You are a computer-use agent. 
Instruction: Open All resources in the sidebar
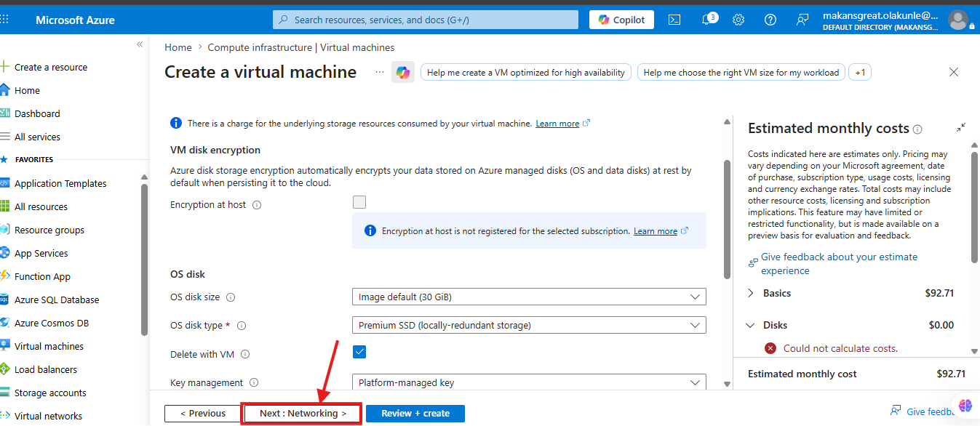coord(41,206)
